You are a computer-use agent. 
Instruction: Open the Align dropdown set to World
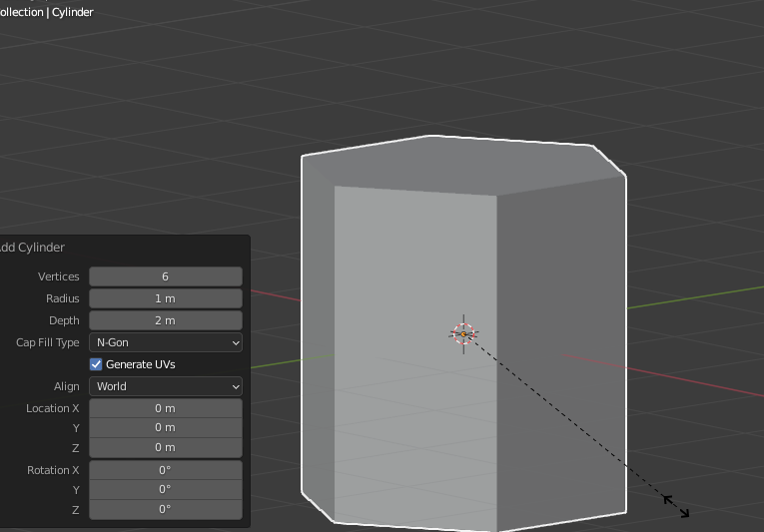point(165,386)
